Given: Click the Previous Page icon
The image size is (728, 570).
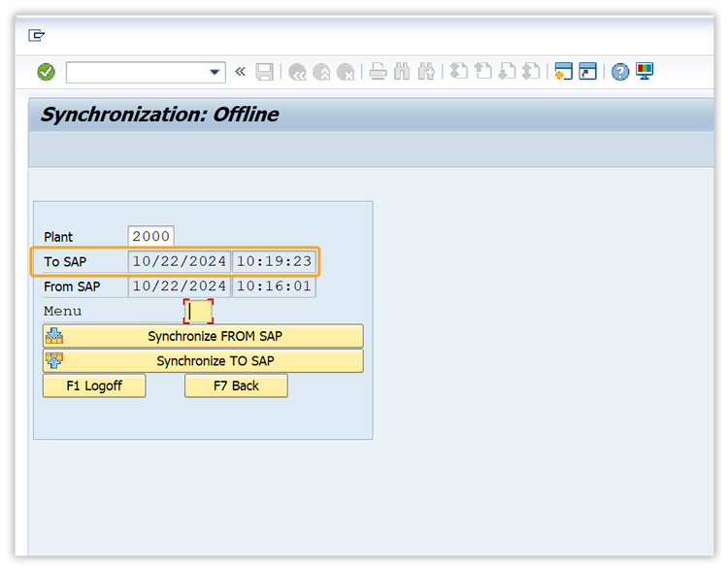Looking at the screenshot, I should point(483,71).
